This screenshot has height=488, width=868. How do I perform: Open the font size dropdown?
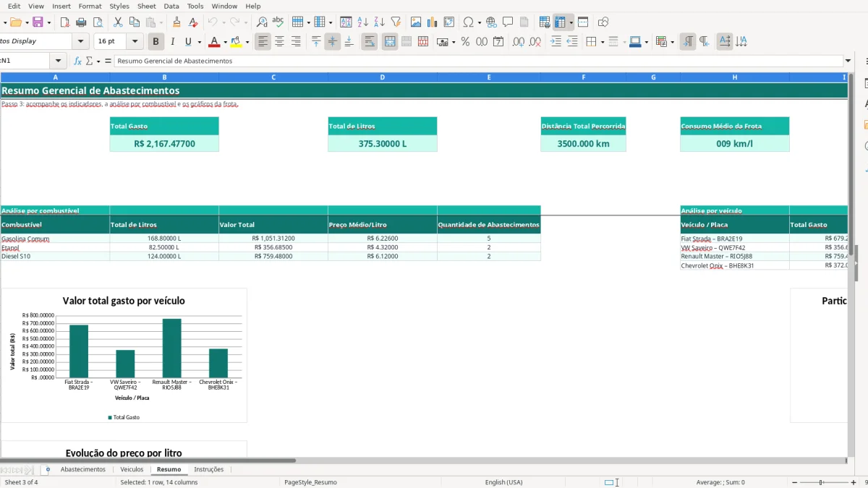(x=135, y=42)
